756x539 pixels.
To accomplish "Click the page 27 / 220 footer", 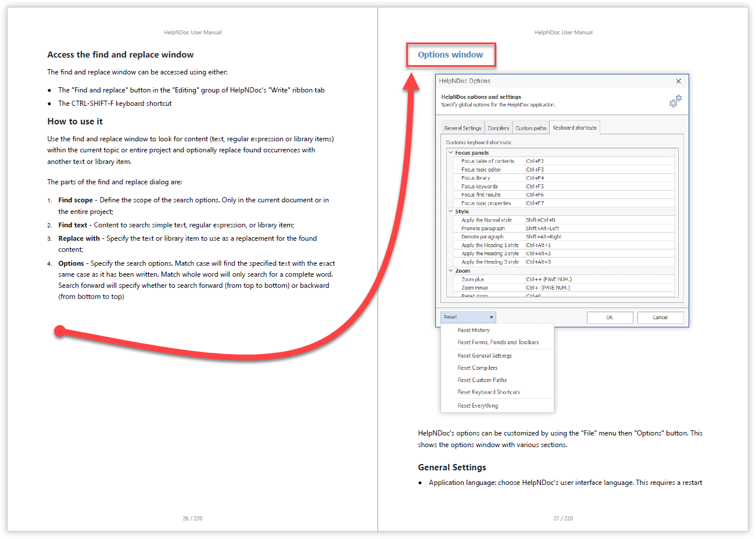I will (563, 518).
